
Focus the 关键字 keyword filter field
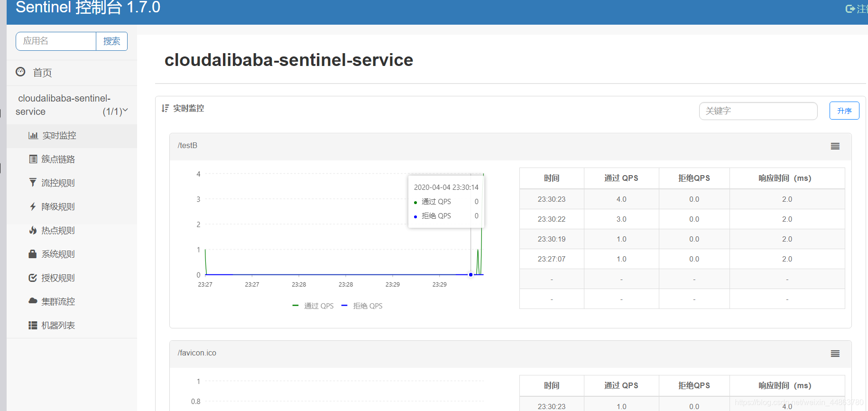pos(758,111)
